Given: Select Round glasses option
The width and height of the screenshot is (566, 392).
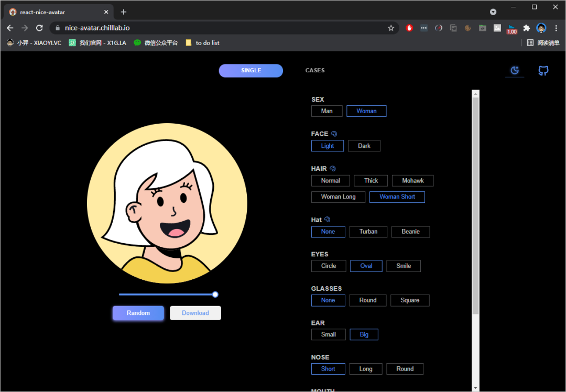Looking at the screenshot, I should (367, 300).
